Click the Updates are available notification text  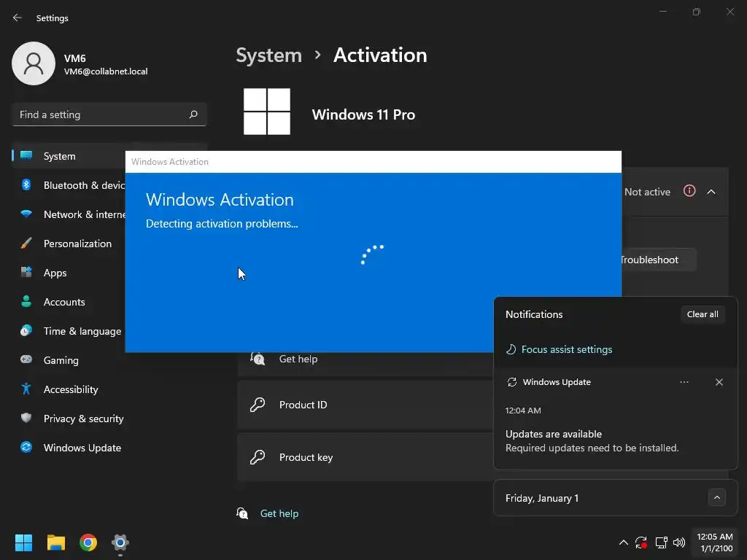coord(554,434)
